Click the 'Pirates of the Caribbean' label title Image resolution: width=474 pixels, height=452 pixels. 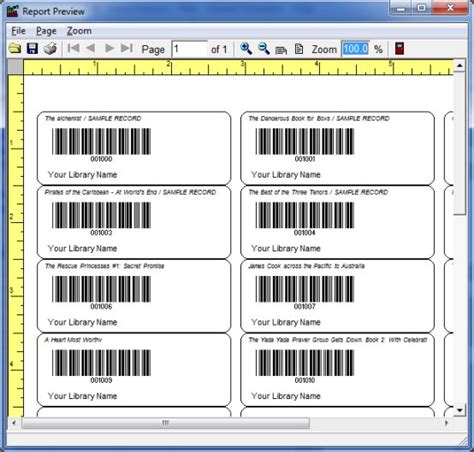click(x=130, y=192)
